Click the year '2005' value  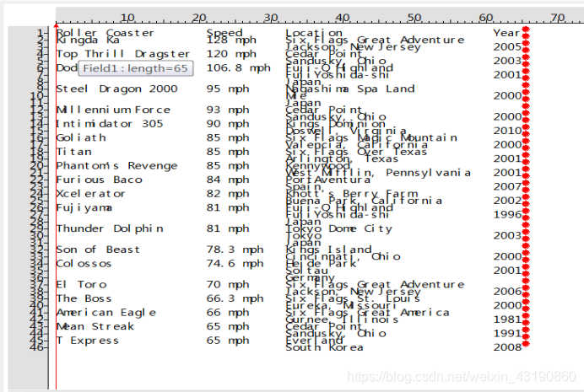point(507,47)
